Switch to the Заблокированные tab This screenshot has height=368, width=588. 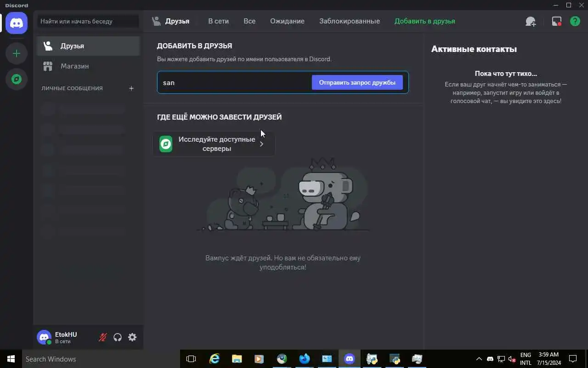tap(350, 21)
